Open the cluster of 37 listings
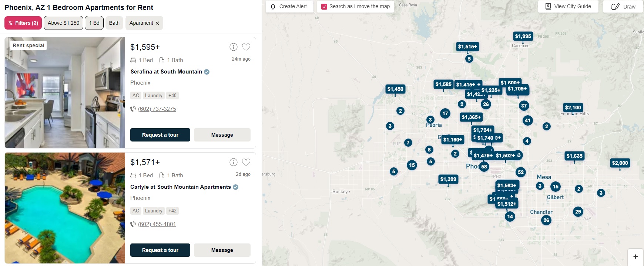 pyautogui.click(x=524, y=106)
